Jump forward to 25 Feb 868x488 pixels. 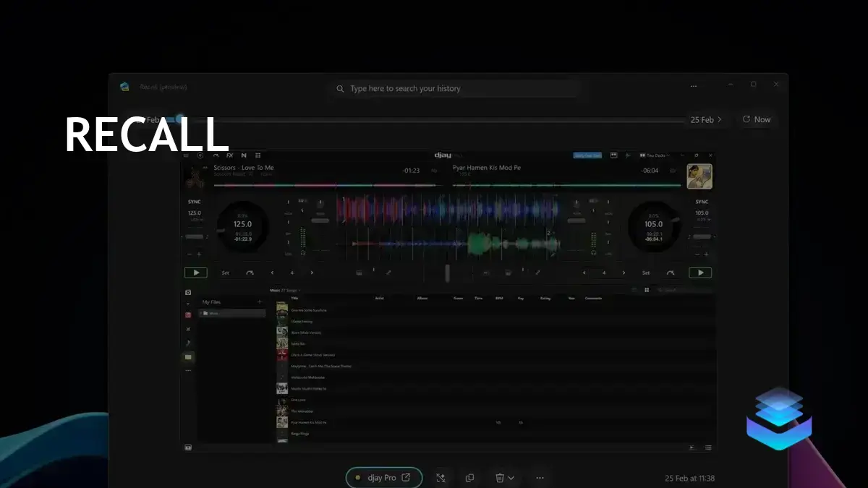(x=706, y=120)
